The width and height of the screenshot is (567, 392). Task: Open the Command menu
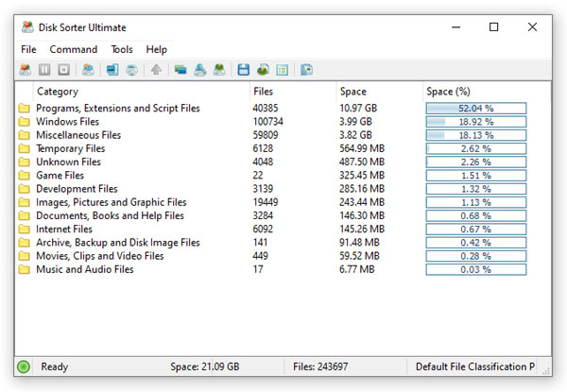(x=74, y=49)
